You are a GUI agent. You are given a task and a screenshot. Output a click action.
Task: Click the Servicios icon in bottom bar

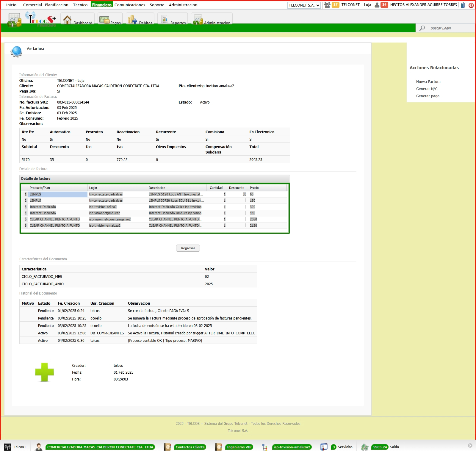[x=324, y=447]
